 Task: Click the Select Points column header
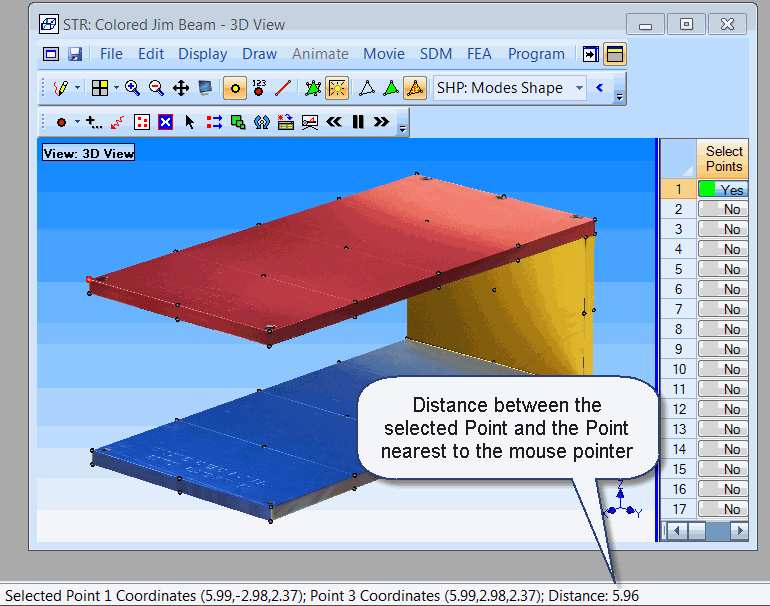(x=722, y=159)
